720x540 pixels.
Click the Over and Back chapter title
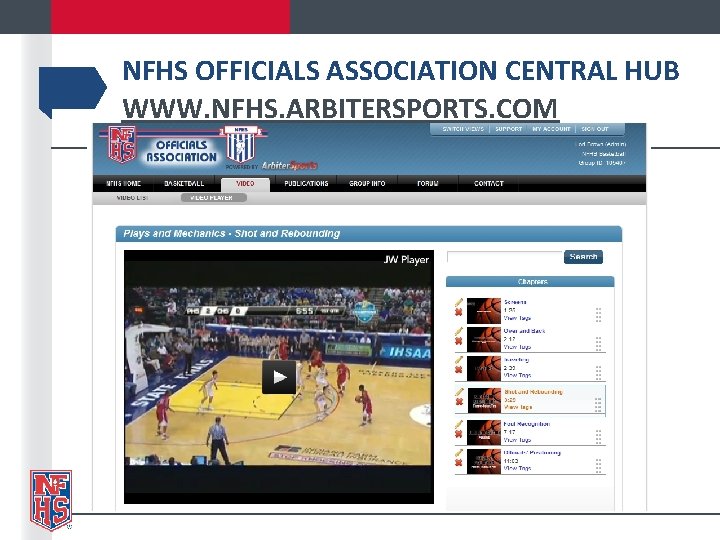click(x=524, y=331)
